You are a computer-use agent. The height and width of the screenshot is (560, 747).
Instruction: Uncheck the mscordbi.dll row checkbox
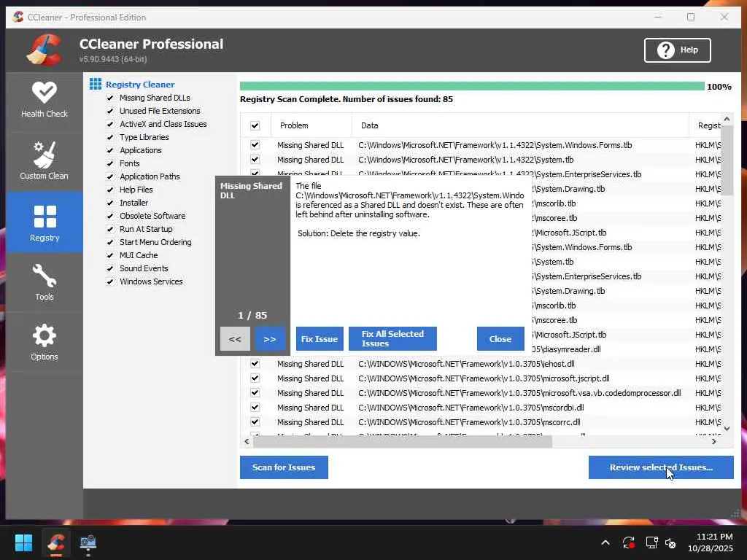255,408
